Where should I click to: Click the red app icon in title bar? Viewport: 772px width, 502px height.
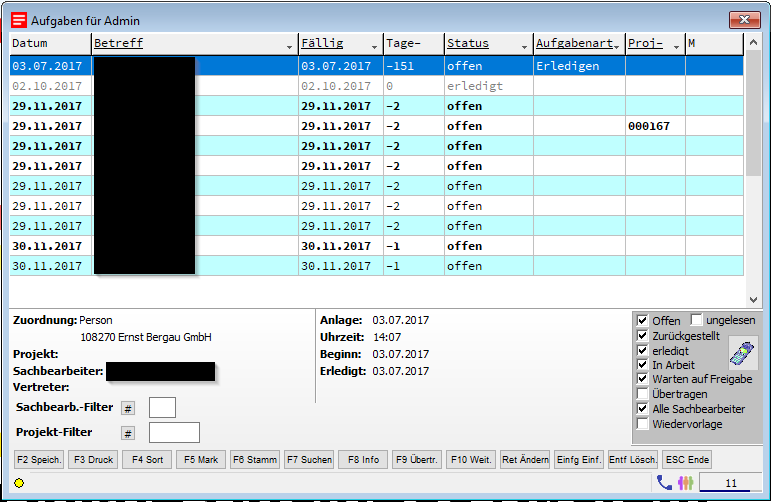click(x=19, y=20)
